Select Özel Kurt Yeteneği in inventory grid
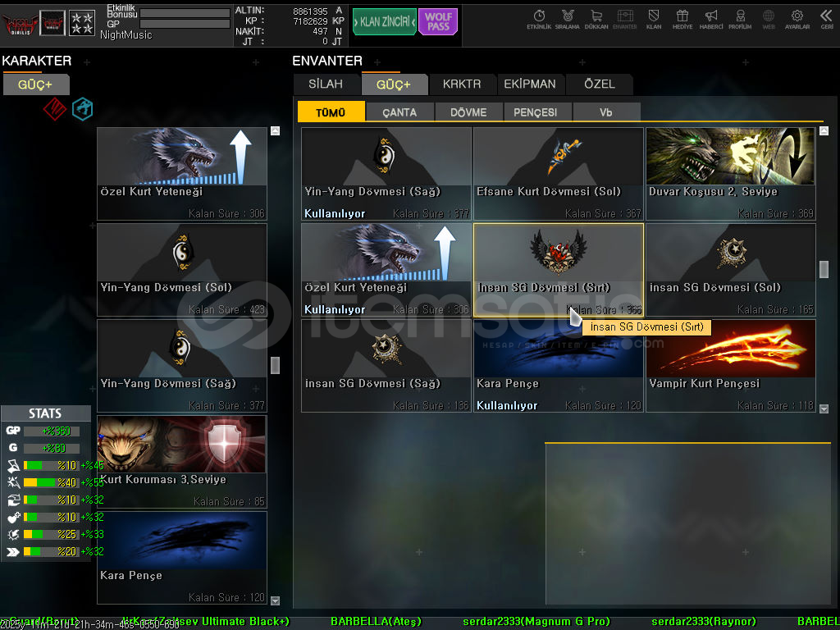The width and height of the screenshot is (840, 630). (x=386, y=269)
